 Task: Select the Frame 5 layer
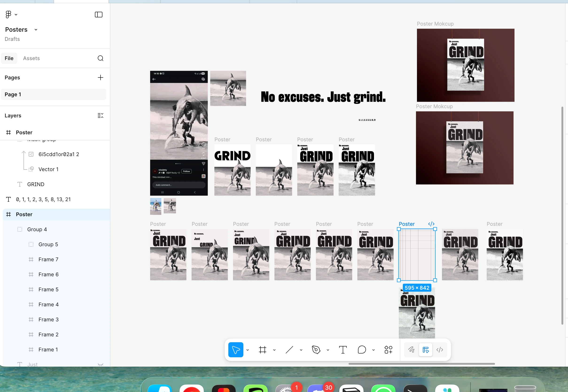pyautogui.click(x=48, y=289)
